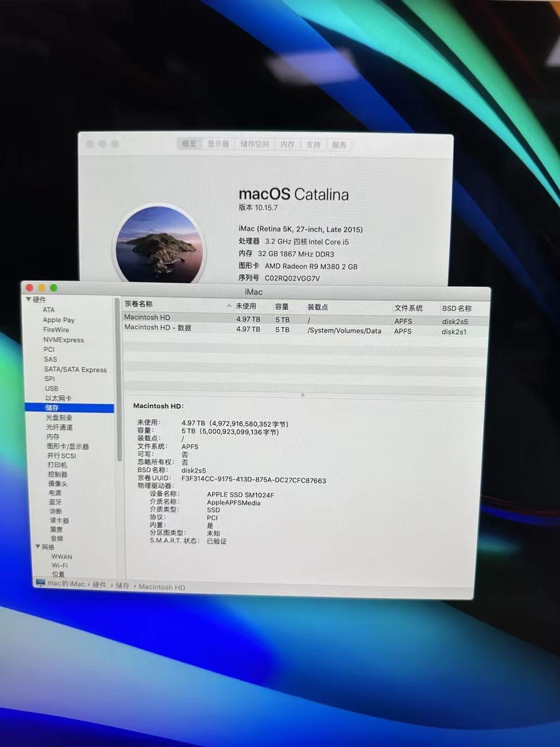The image size is (560, 747).
Task: Click the 宗卷 UUID value text
Action: (x=254, y=480)
